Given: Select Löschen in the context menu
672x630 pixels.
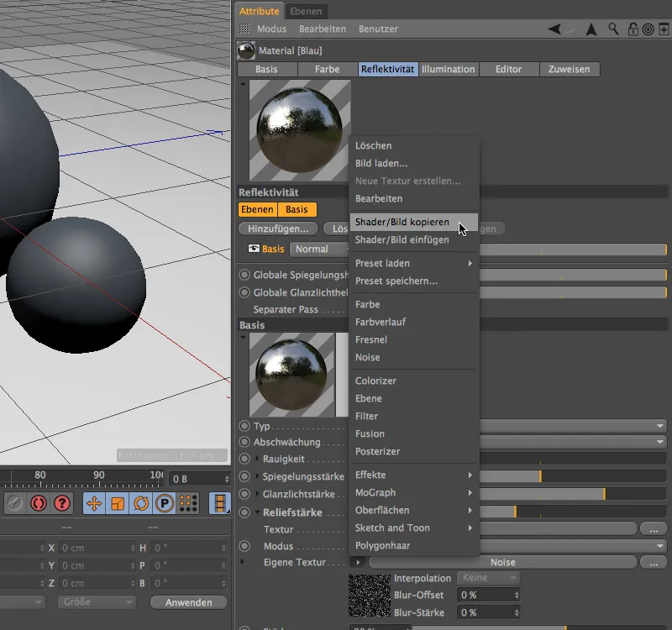Looking at the screenshot, I should pos(413,145).
